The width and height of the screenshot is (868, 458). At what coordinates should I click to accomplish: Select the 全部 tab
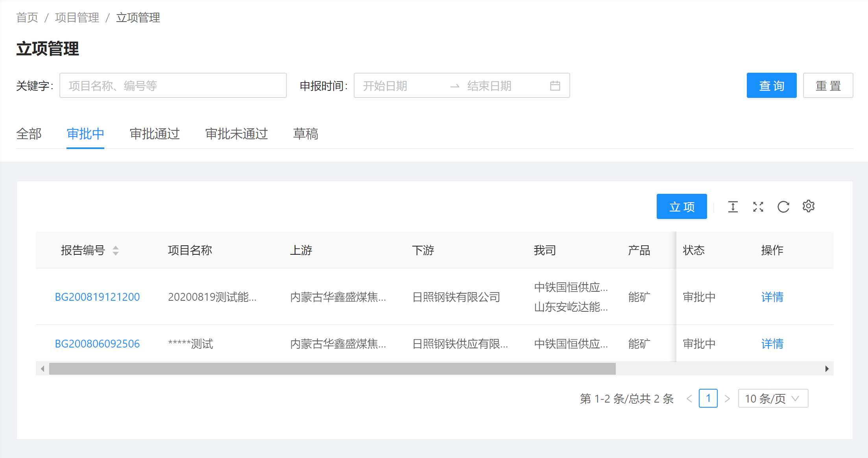pos(29,134)
